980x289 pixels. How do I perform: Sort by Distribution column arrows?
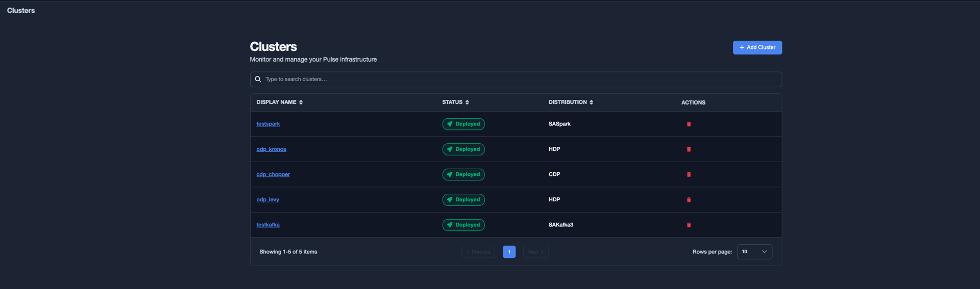[591, 102]
